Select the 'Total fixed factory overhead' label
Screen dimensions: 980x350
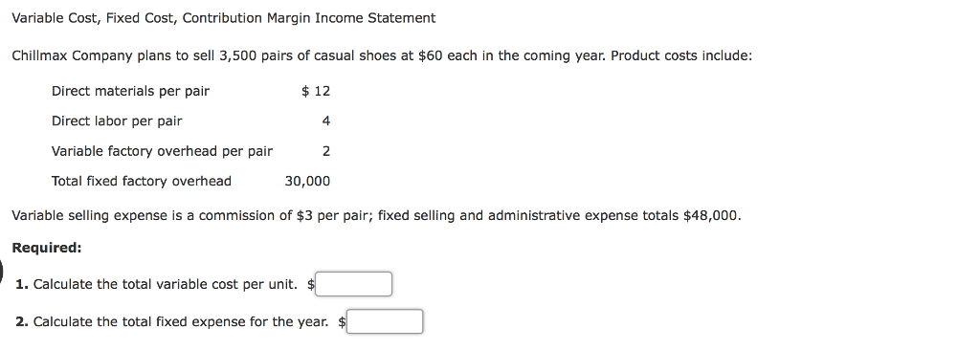[142, 182]
